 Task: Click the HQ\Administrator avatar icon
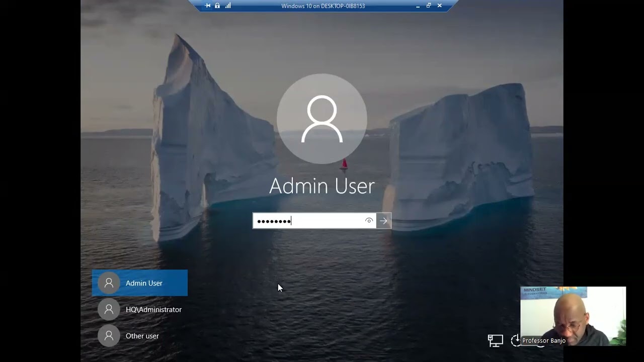tap(109, 310)
